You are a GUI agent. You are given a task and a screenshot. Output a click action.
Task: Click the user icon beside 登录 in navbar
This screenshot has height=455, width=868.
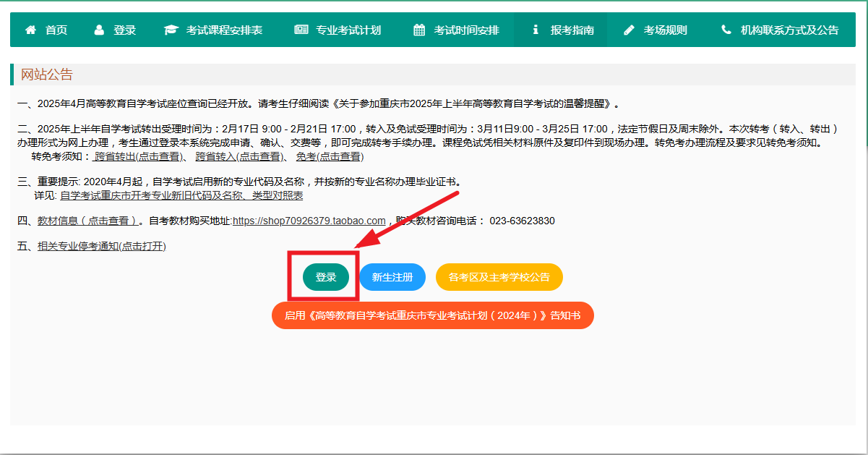(x=99, y=30)
